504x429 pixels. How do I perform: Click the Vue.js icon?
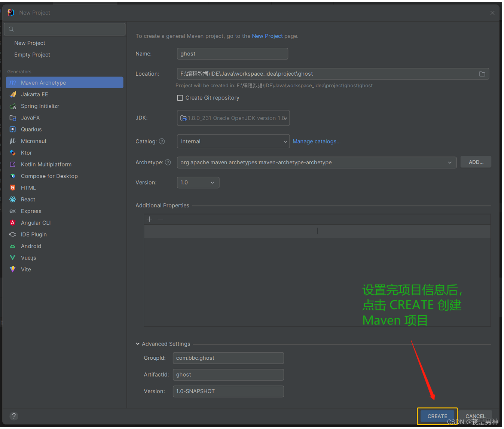click(13, 258)
